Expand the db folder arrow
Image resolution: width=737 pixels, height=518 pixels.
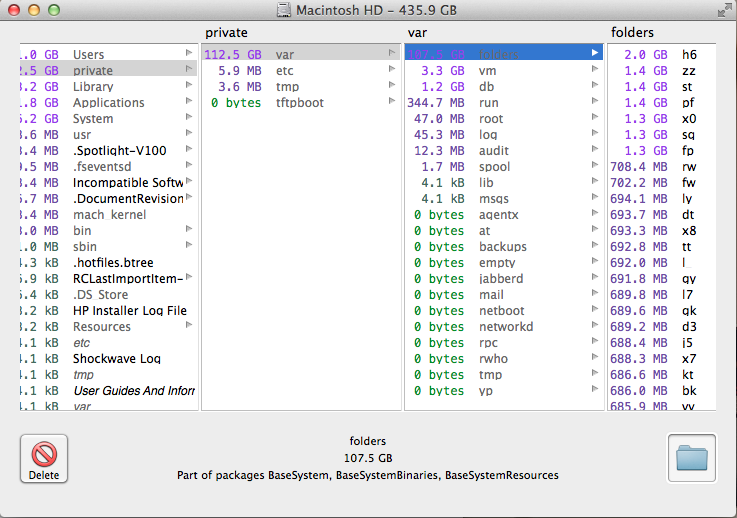pos(595,85)
